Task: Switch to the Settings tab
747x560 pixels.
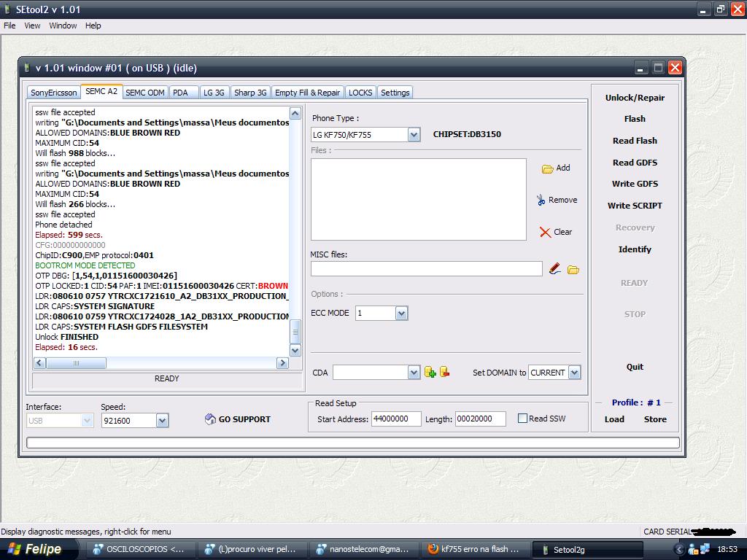Action: point(395,93)
